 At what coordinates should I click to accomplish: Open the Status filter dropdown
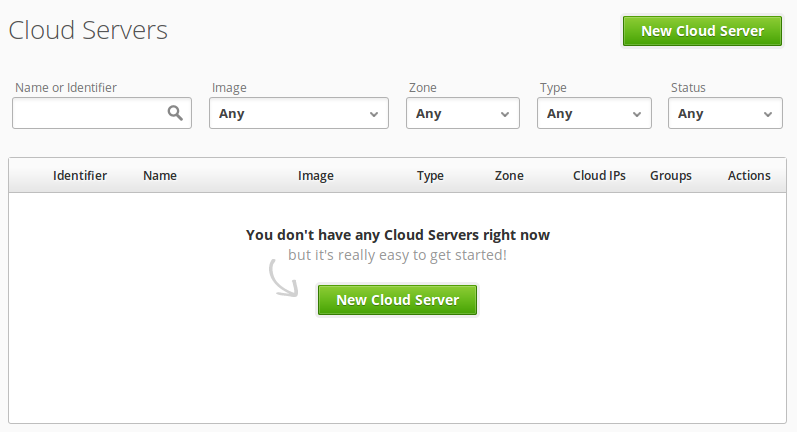[725, 113]
